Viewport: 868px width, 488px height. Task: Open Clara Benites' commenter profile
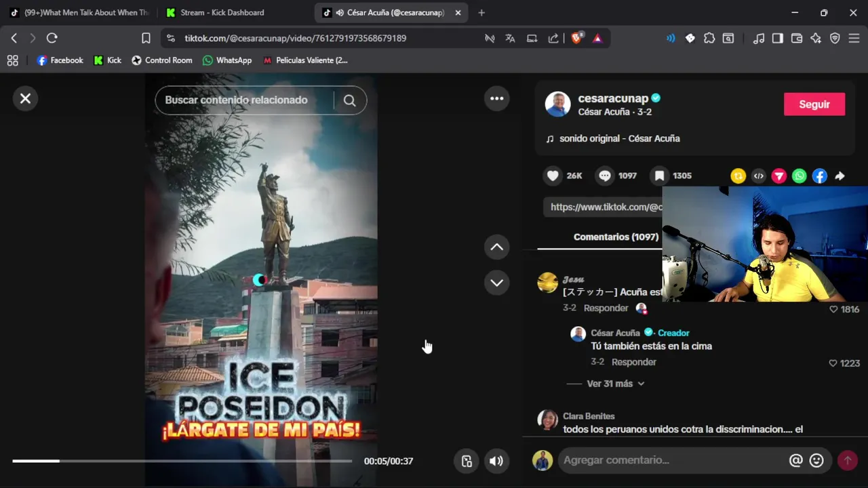[589, 416]
